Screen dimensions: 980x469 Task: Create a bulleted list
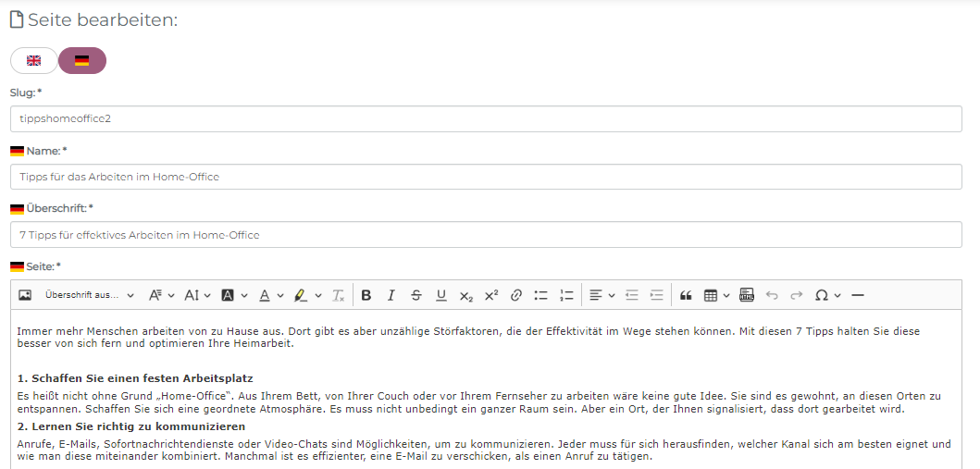click(x=541, y=295)
